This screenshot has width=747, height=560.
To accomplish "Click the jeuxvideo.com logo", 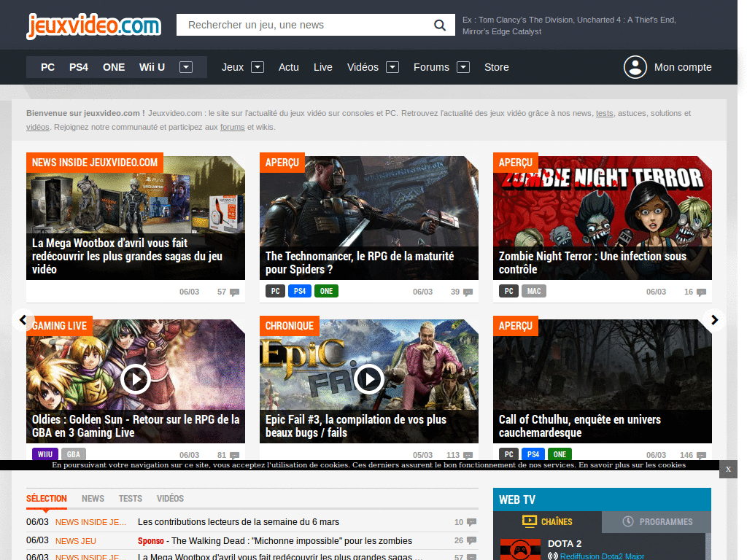I will pos(93,26).
